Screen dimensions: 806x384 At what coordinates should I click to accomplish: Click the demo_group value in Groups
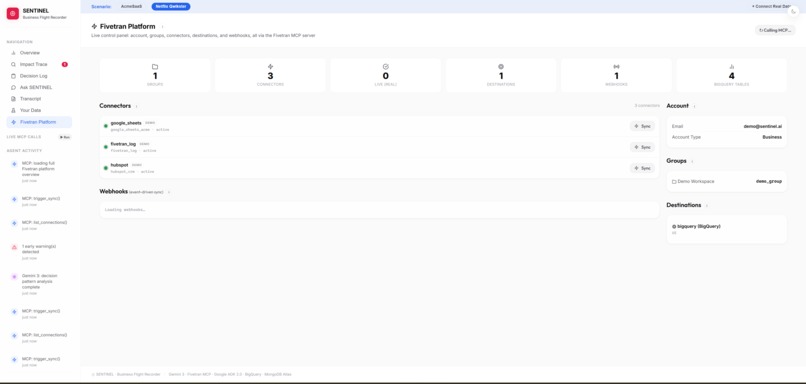click(769, 181)
